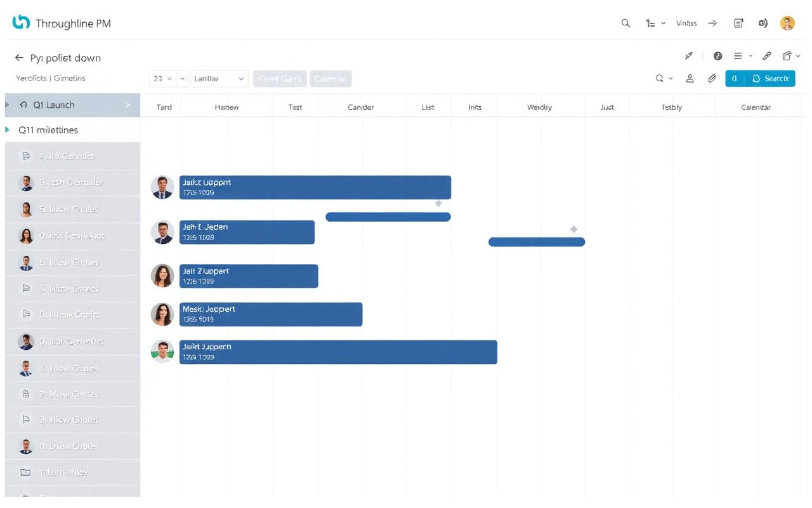Go back using the left arrow next to project title
The image size is (812, 508).
tap(19, 58)
